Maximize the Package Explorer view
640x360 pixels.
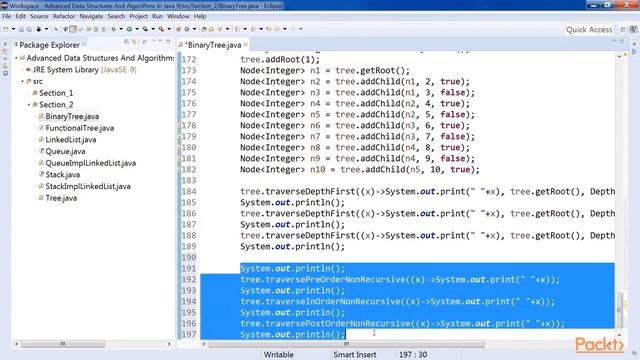coord(168,41)
